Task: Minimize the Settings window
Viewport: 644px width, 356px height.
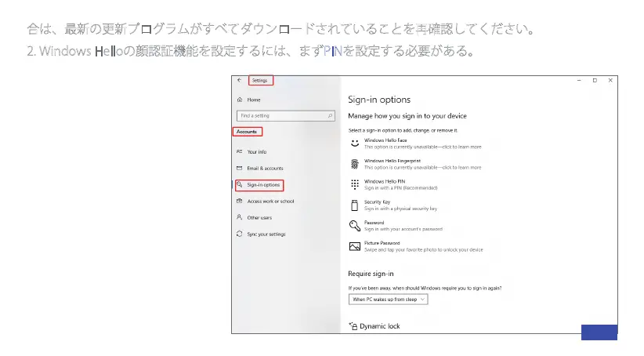Action: tap(579, 80)
